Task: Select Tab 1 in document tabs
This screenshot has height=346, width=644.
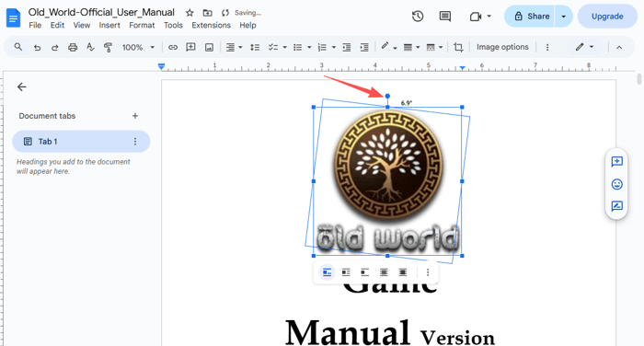Action: tap(81, 142)
